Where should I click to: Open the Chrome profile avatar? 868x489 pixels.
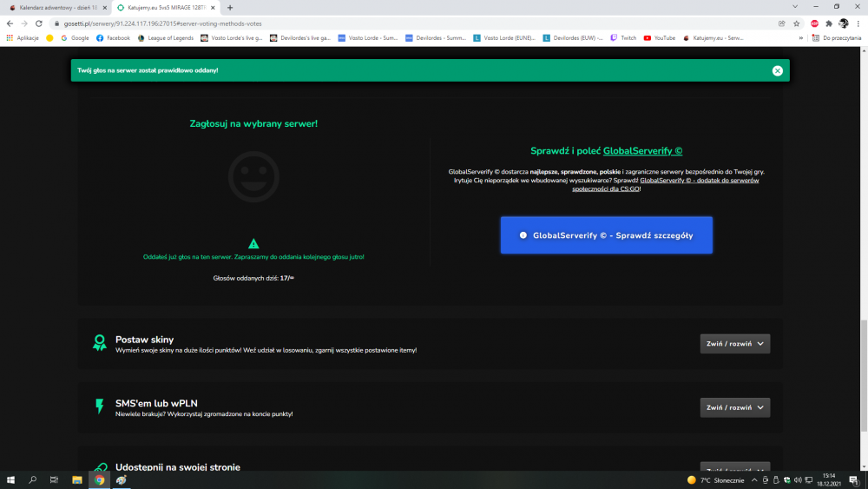(x=843, y=23)
